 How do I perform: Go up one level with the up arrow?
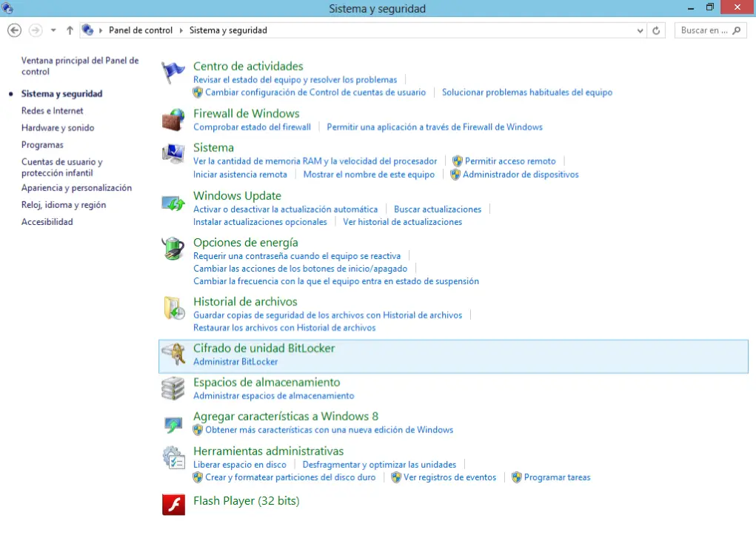[70, 30]
